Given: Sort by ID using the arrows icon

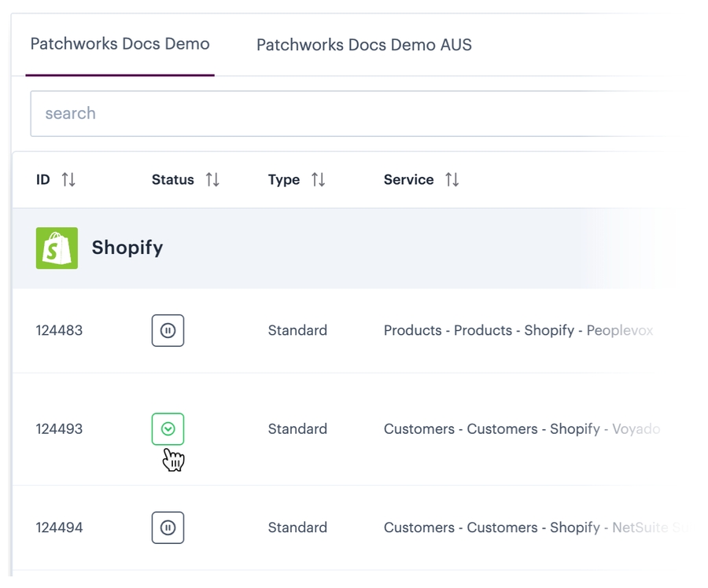Looking at the screenshot, I should pos(68,180).
